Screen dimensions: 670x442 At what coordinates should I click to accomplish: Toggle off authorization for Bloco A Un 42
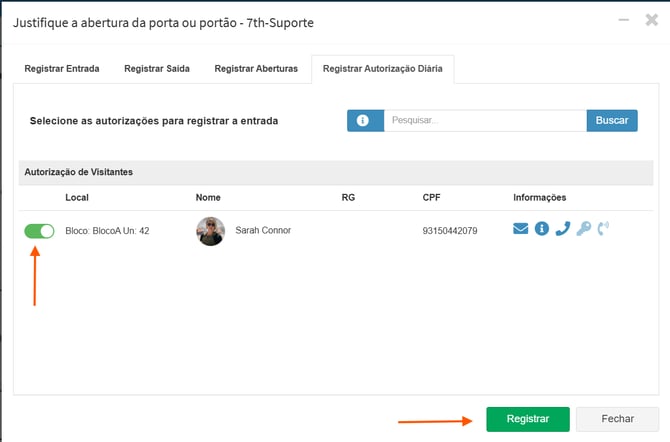click(x=40, y=231)
